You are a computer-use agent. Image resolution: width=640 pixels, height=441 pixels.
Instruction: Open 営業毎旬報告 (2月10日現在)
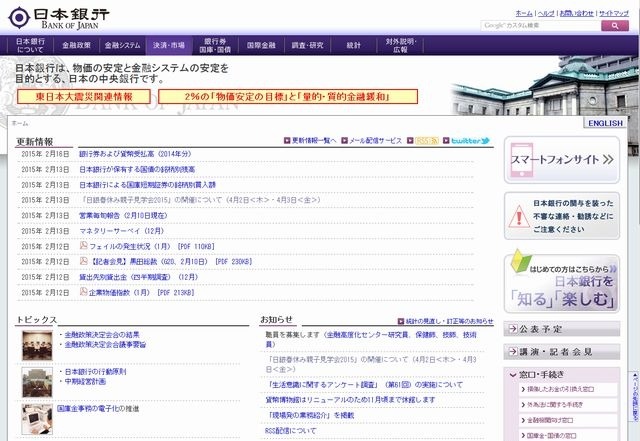coord(123,215)
